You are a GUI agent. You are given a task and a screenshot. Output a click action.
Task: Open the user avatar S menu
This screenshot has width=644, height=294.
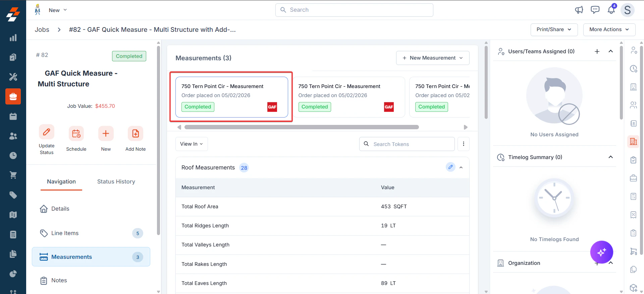628,10
